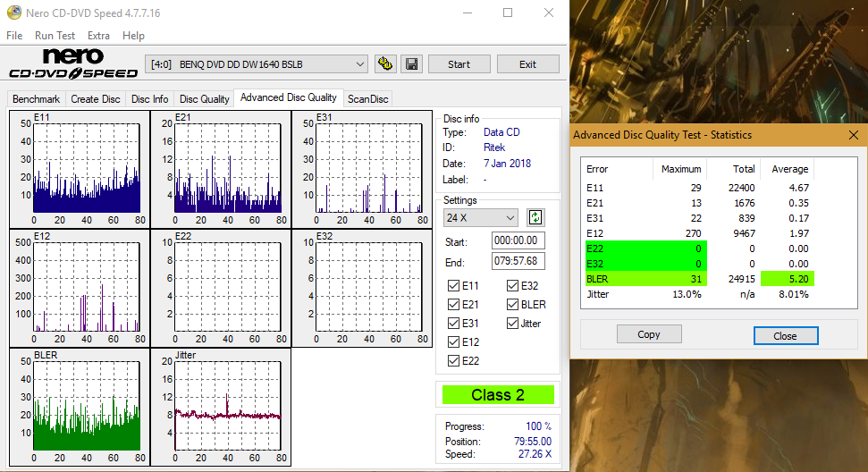Click the E32 empty error graph
The height and width of the screenshot is (472, 868).
coord(362,288)
